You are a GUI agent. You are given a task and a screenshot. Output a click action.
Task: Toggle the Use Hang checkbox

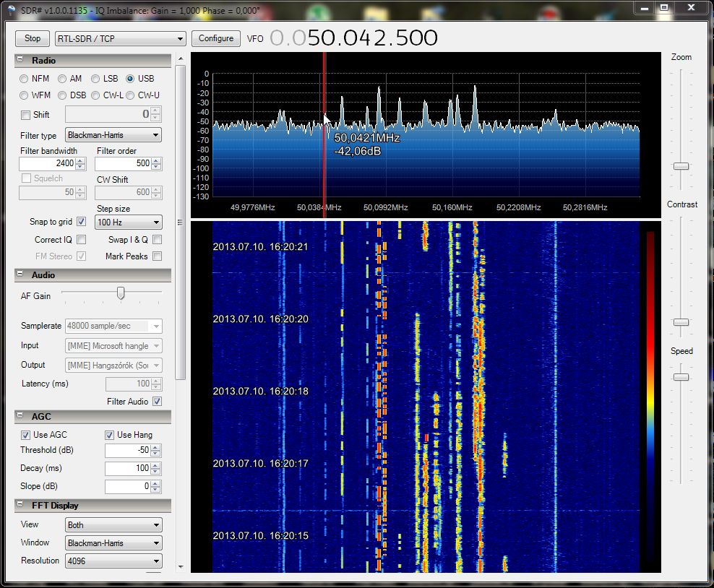coord(109,435)
